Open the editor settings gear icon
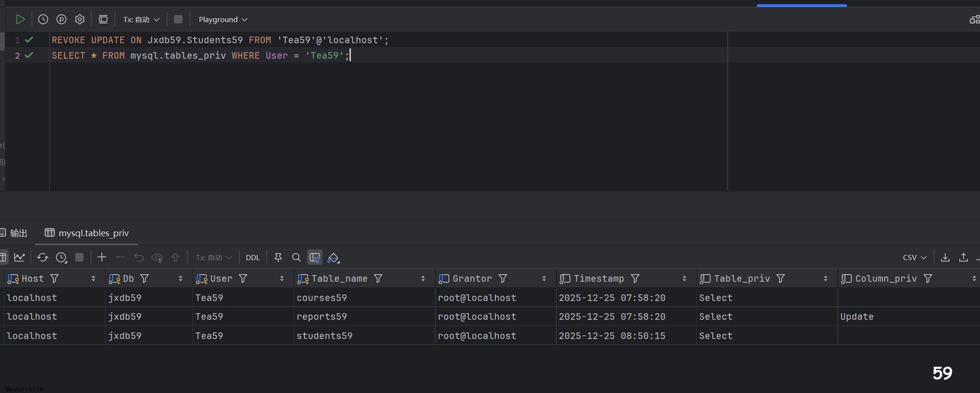Image resolution: width=980 pixels, height=393 pixels. (80, 19)
